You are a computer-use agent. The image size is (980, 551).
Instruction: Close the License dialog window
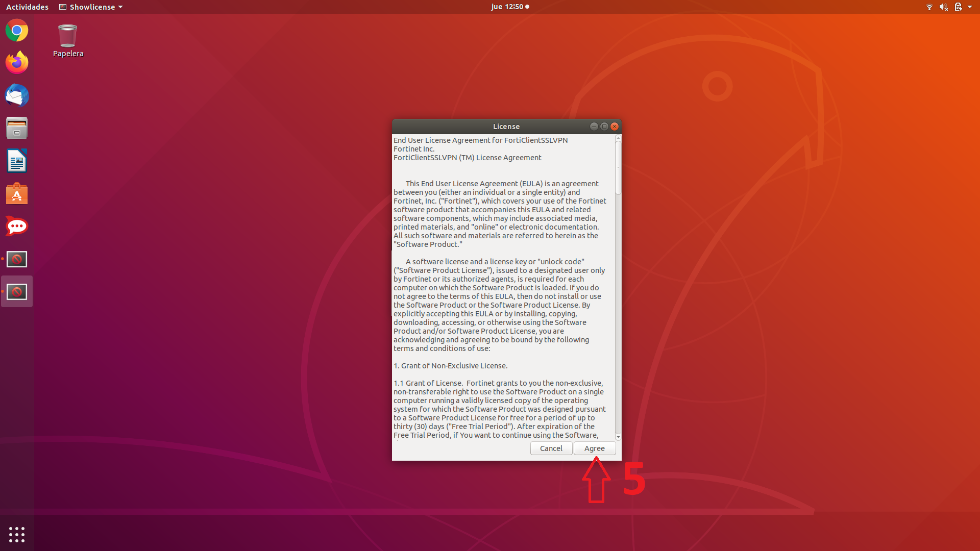click(x=615, y=126)
